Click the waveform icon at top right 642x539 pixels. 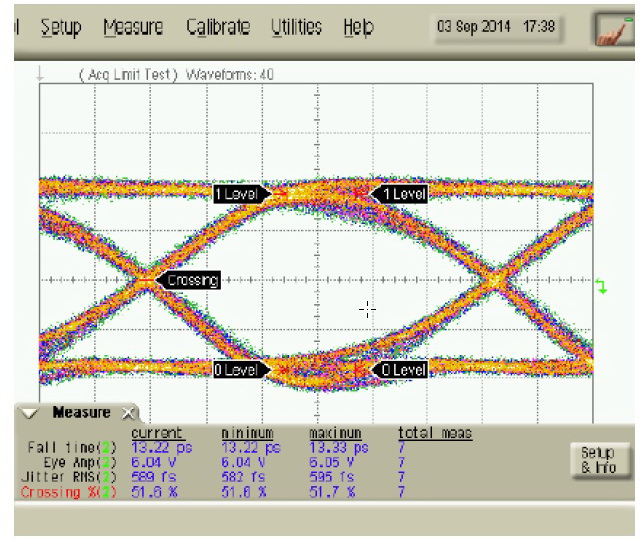pyautogui.click(x=607, y=28)
